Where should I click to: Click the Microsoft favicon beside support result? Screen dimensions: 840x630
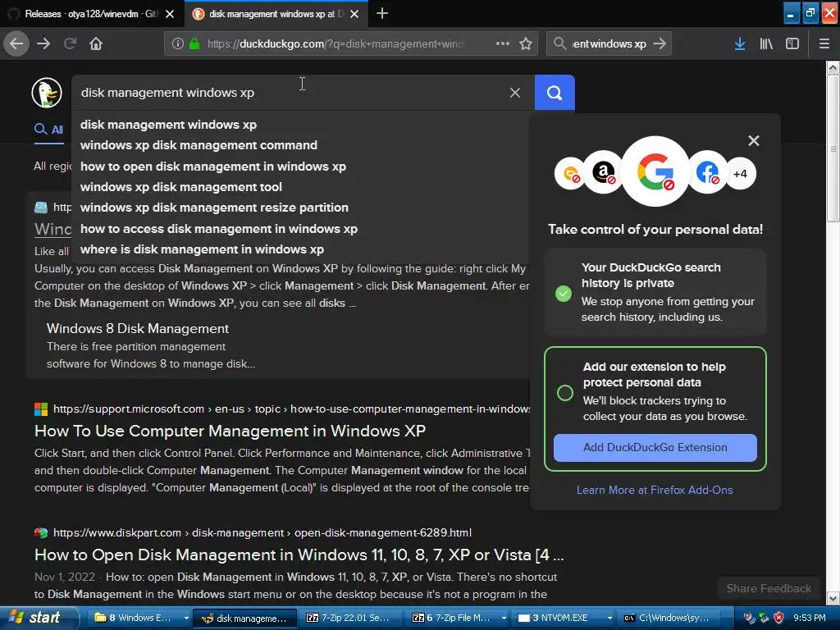click(x=41, y=409)
